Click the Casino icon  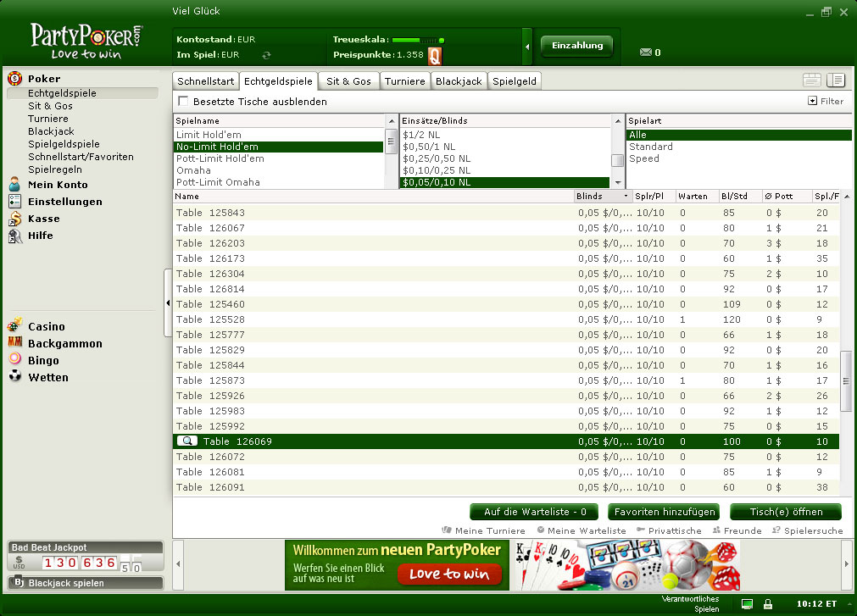coord(14,325)
